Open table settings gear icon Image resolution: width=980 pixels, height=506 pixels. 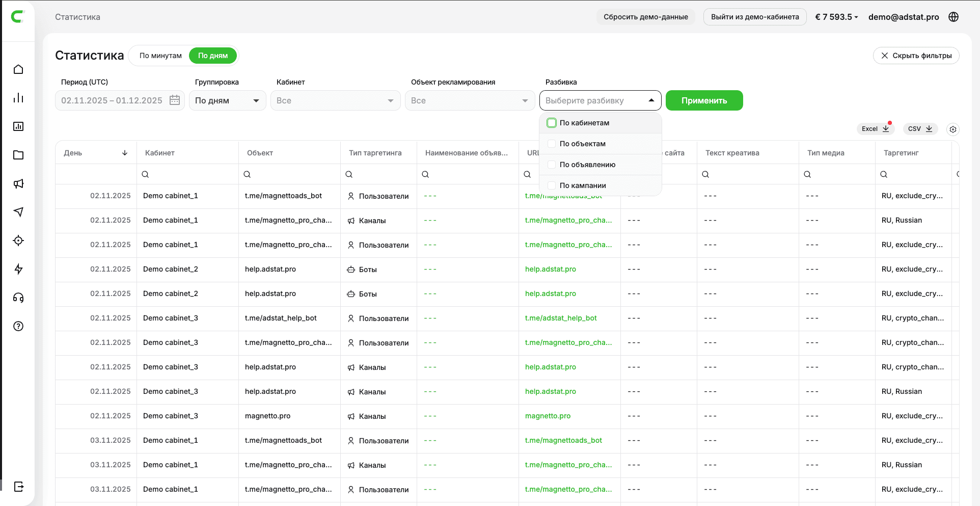(952, 129)
